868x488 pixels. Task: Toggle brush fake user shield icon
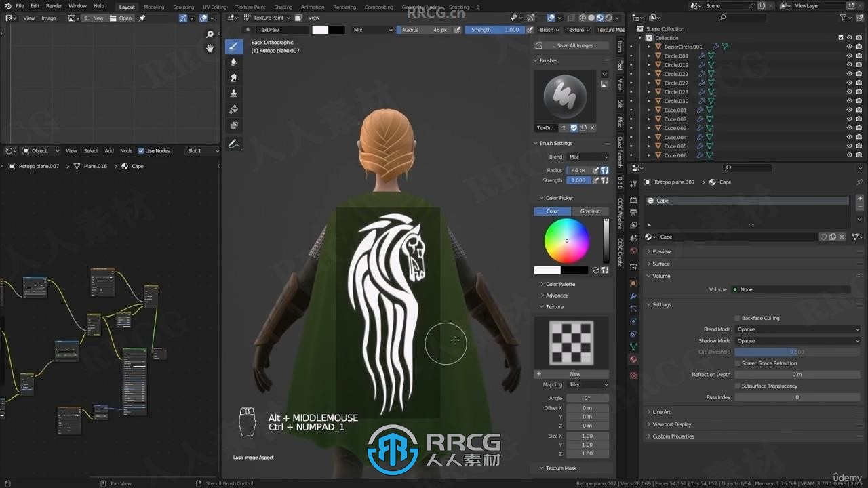[x=574, y=127]
